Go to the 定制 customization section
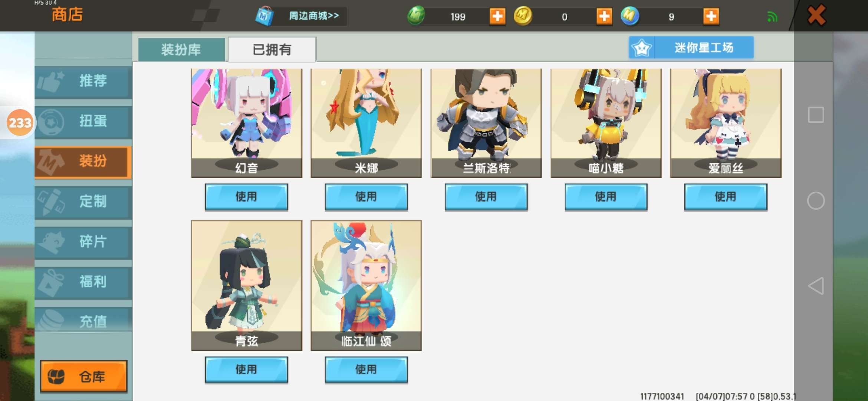The image size is (868, 401). pos(83,202)
